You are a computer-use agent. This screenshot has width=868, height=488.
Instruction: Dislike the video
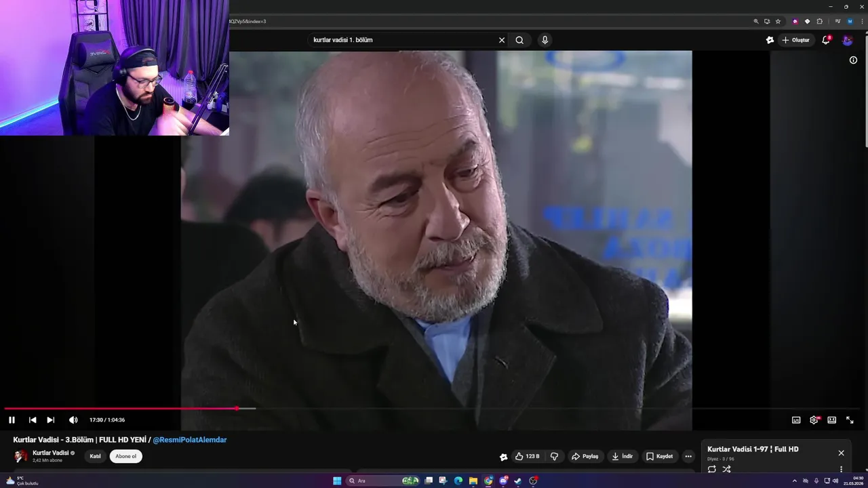coord(554,456)
